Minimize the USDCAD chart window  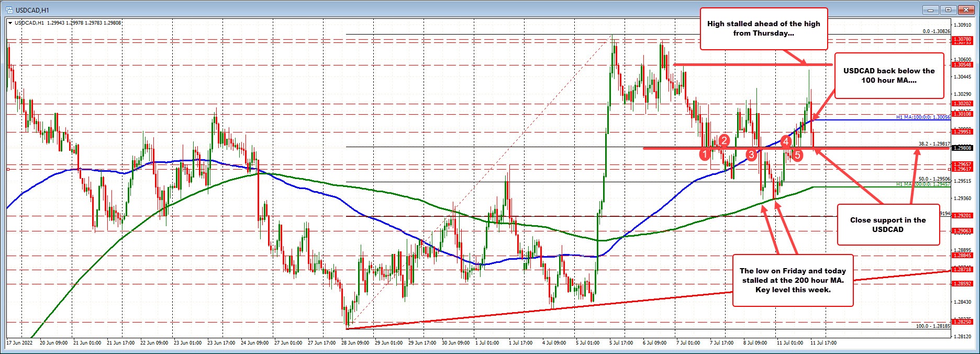coord(931,10)
